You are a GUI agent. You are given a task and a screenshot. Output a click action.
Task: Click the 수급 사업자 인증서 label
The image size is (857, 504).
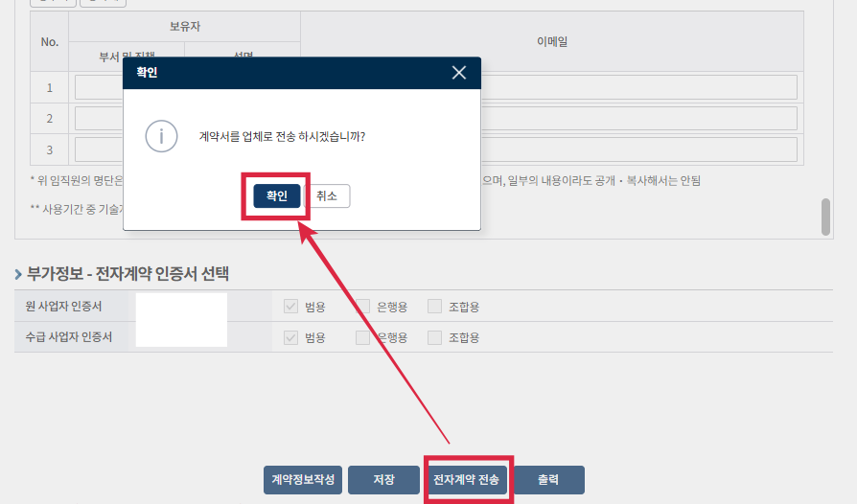click(69, 337)
